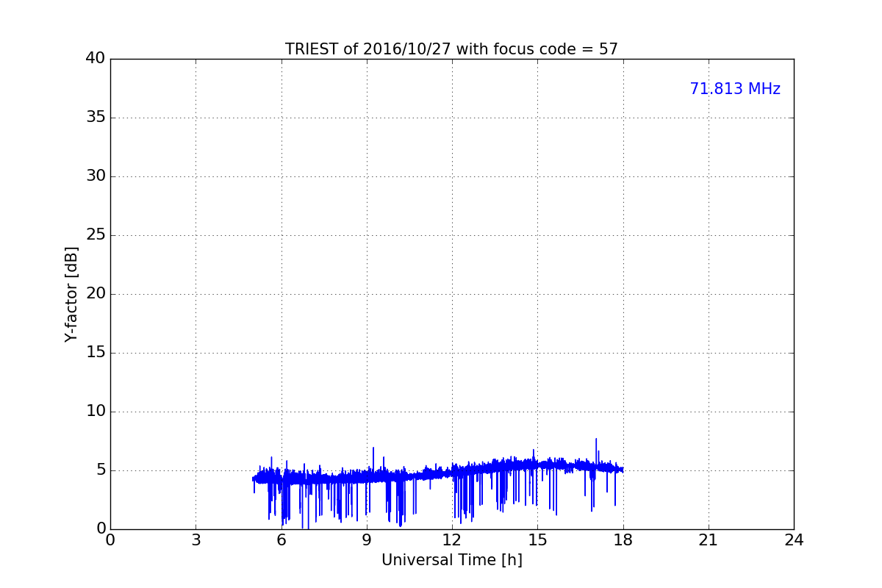Click the y-axis tick label "40"

(x=96, y=58)
